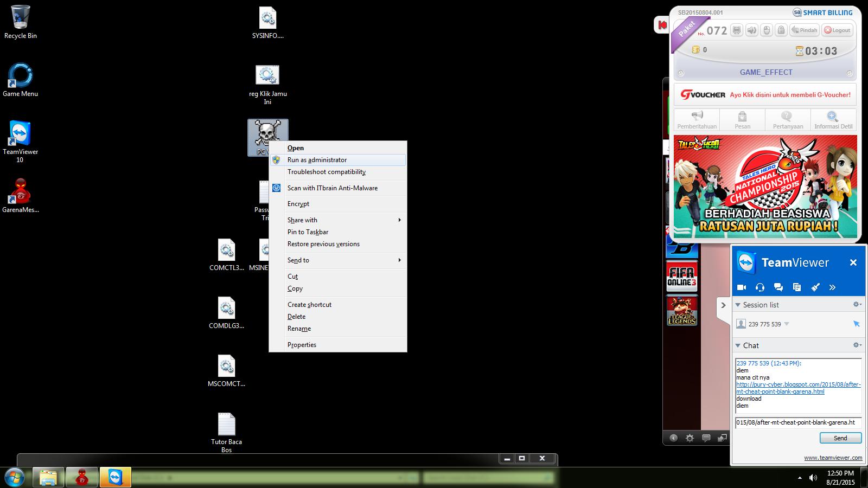Expand dropdown next to session 239 775 539
868x488 pixels.
click(x=787, y=324)
